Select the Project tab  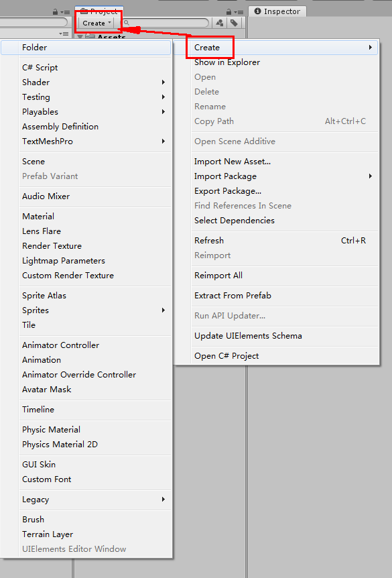pyautogui.click(x=99, y=11)
